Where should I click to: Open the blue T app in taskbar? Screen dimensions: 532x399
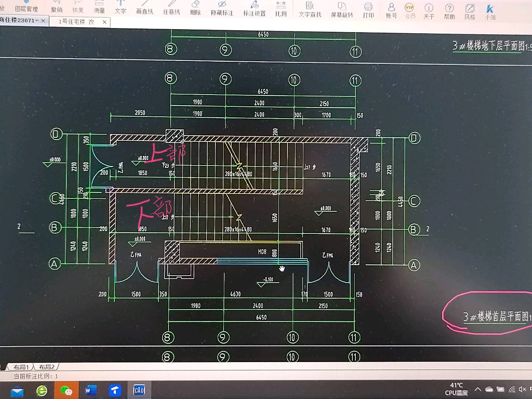(x=115, y=390)
